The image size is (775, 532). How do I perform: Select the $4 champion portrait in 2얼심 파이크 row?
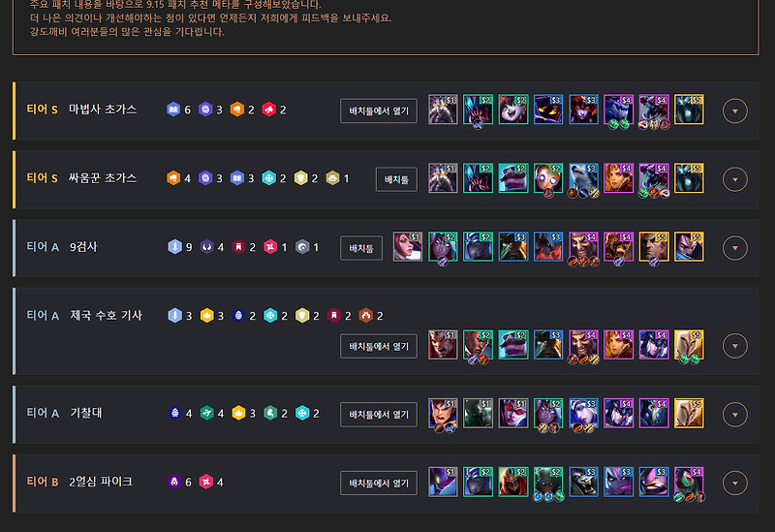click(x=689, y=482)
